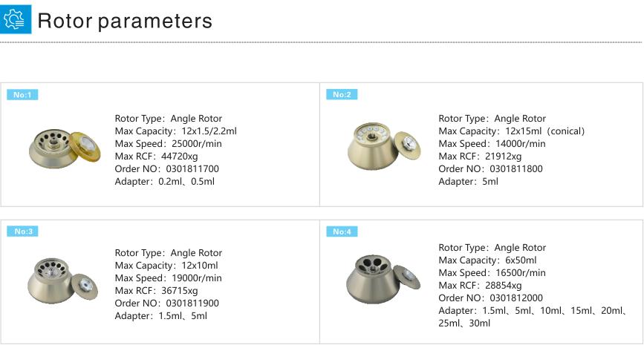Viewport: 644px width, 348px height.
Task: Select Max Capacity 12x10ml text
Action: (166, 266)
